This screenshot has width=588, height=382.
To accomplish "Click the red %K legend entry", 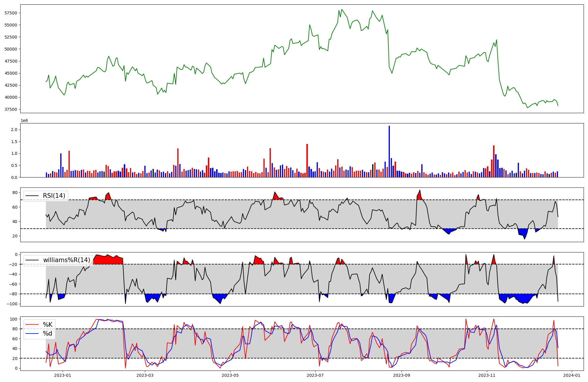I will [x=48, y=325].
